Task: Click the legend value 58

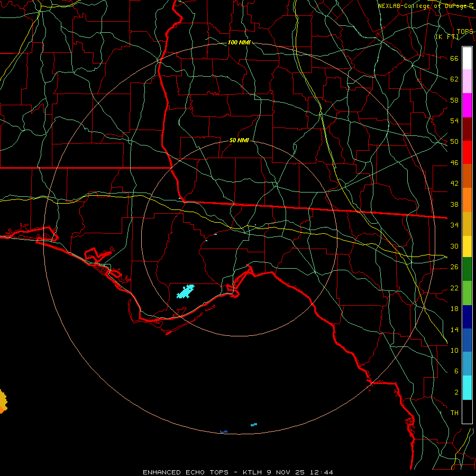Action: (454, 100)
